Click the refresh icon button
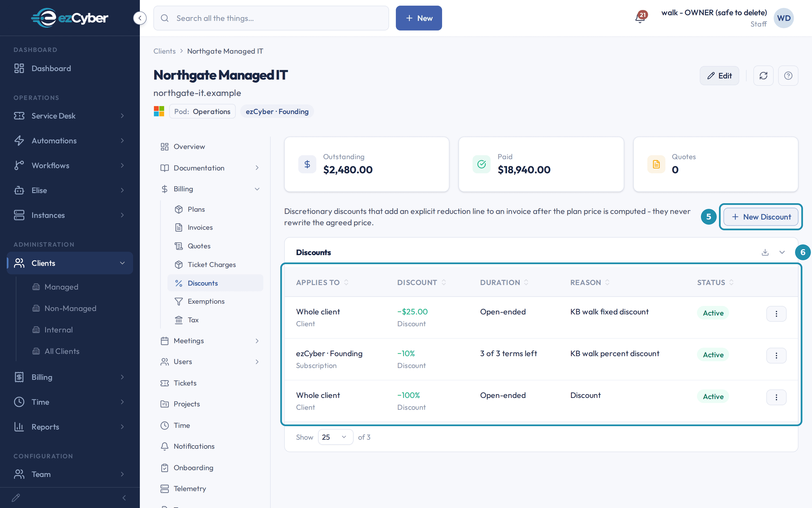The height and width of the screenshot is (508, 812). (x=763, y=76)
